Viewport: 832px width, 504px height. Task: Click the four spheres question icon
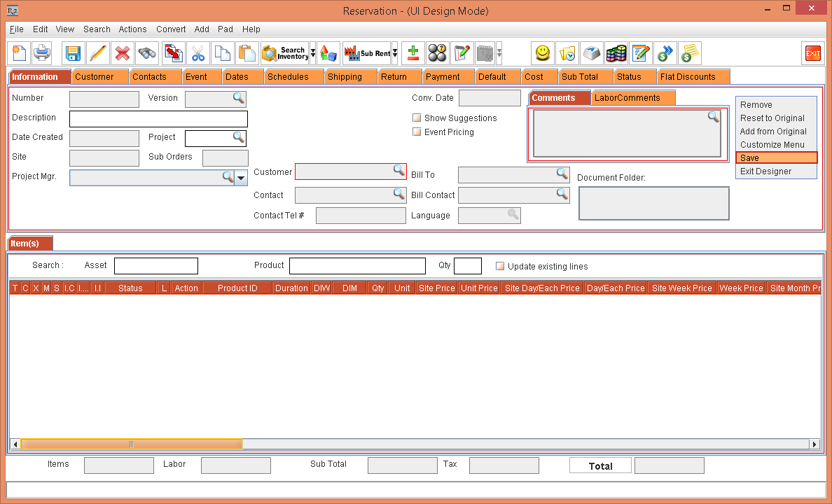point(438,53)
